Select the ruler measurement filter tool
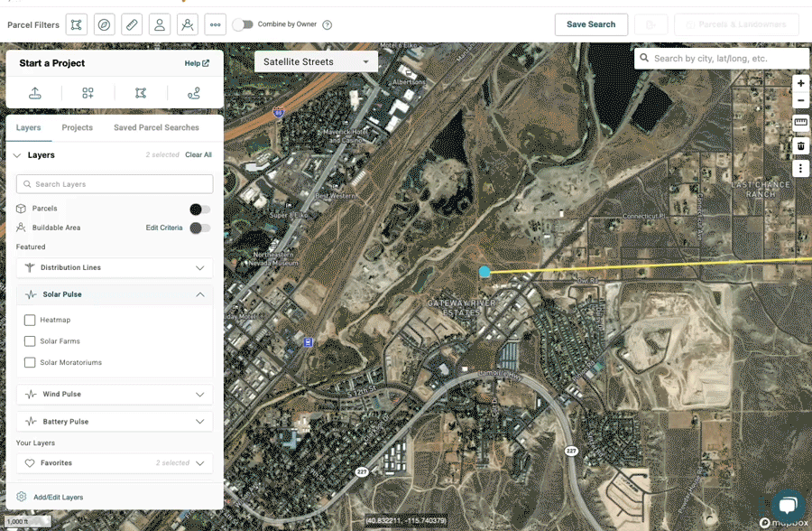The width and height of the screenshot is (812, 531). click(x=132, y=24)
